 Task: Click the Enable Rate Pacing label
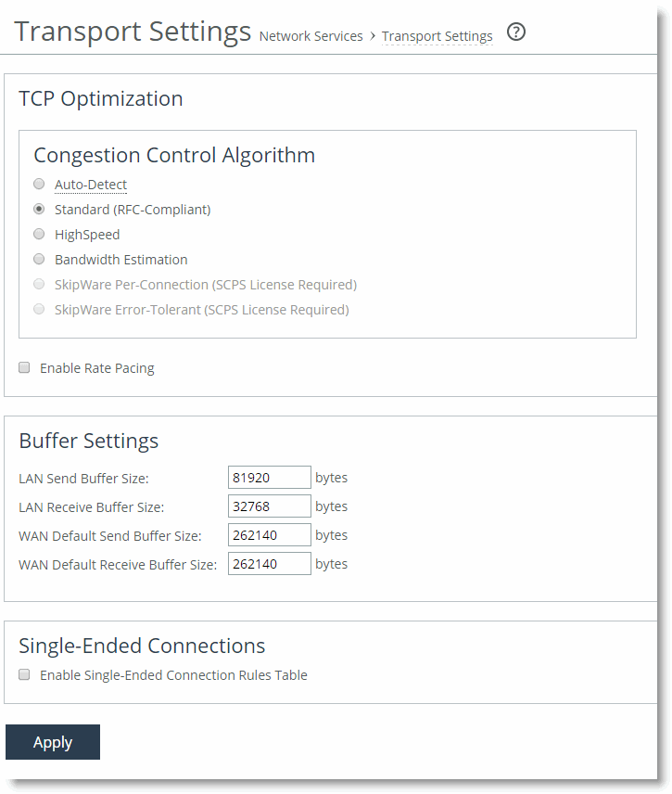click(96, 368)
